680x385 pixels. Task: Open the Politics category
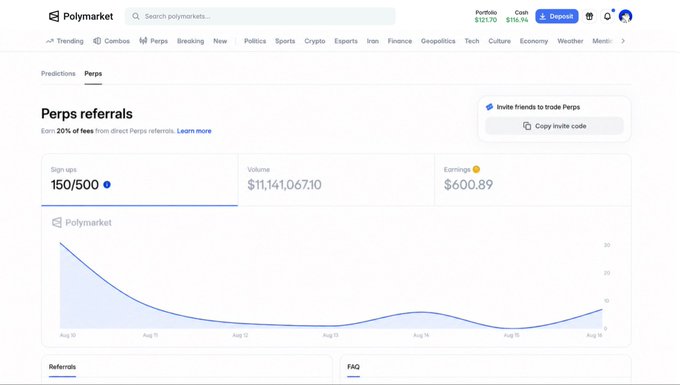point(255,41)
